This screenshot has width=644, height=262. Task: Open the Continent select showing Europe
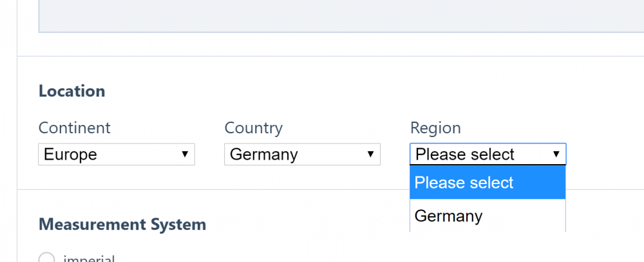point(116,154)
